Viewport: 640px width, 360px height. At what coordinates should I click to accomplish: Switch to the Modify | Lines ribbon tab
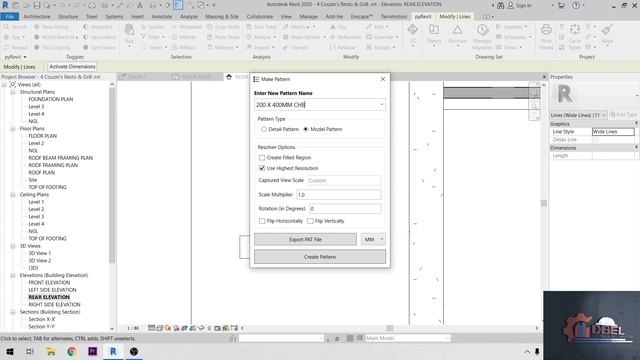455,17
